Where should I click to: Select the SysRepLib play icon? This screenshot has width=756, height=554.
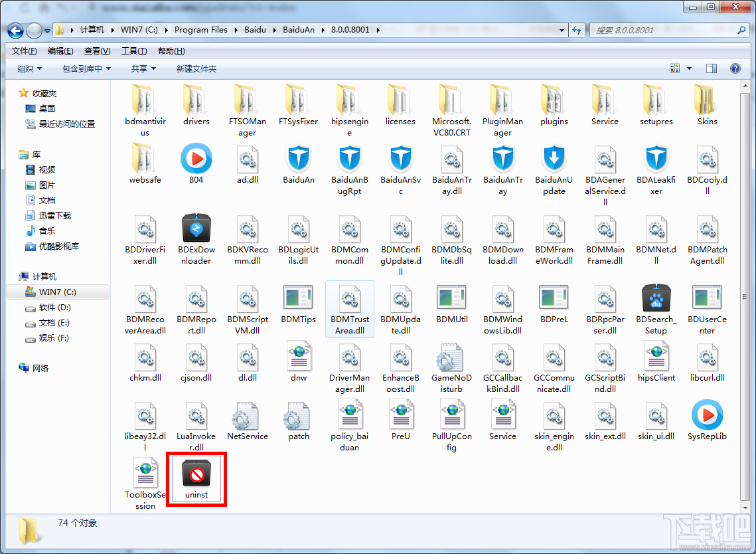[x=708, y=415]
